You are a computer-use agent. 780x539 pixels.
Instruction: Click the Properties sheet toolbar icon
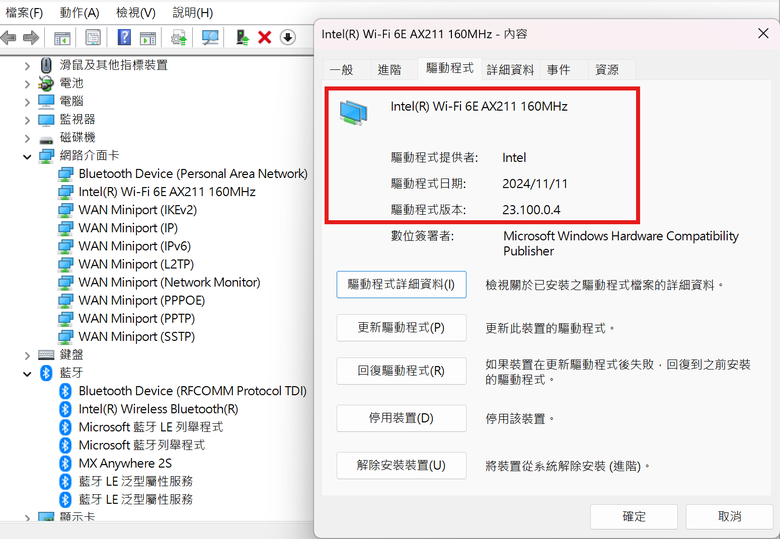(93, 37)
